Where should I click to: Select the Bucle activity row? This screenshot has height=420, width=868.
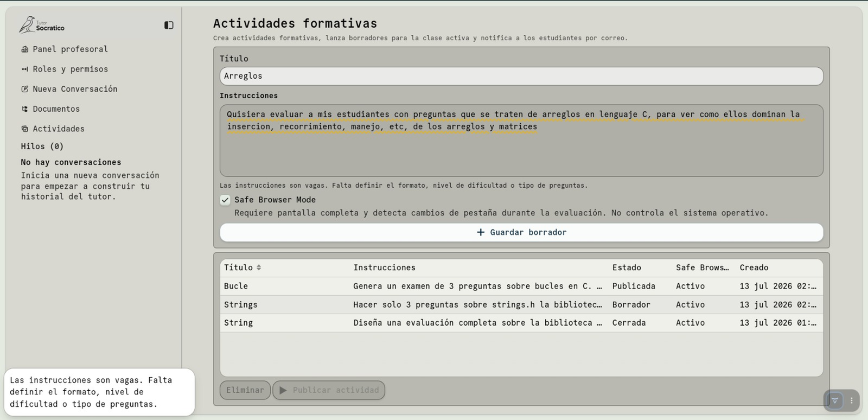tap(521, 286)
